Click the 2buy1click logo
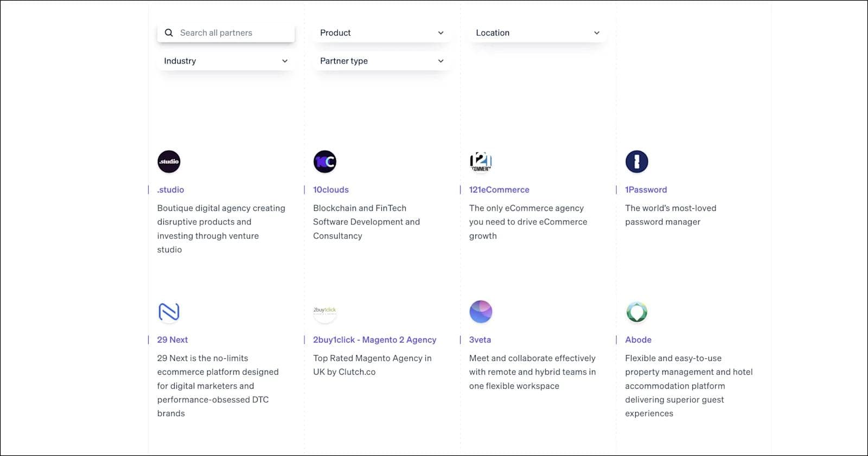868x456 pixels. coord(324,312)
